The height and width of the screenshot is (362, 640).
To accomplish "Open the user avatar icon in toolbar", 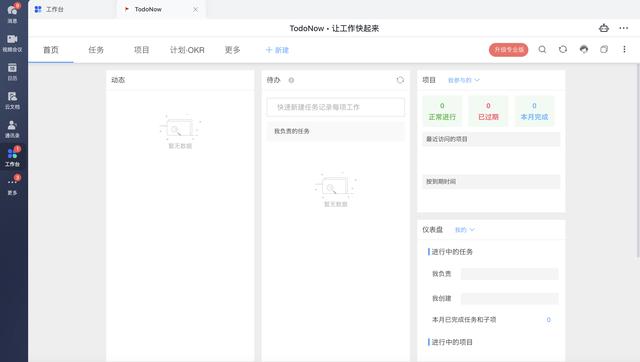I will [584, 49].
